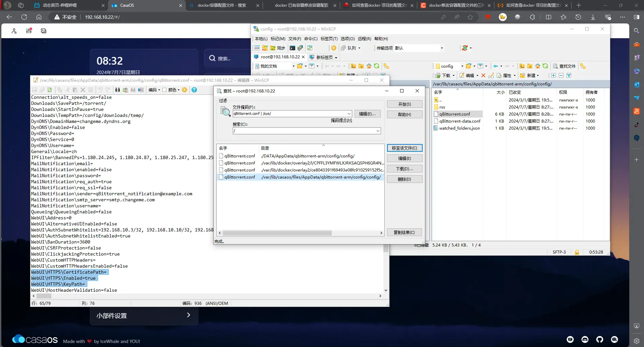The image size is (644, 347).
Task: Open 远程(R) menu in WinSCP
Action: 364,39
